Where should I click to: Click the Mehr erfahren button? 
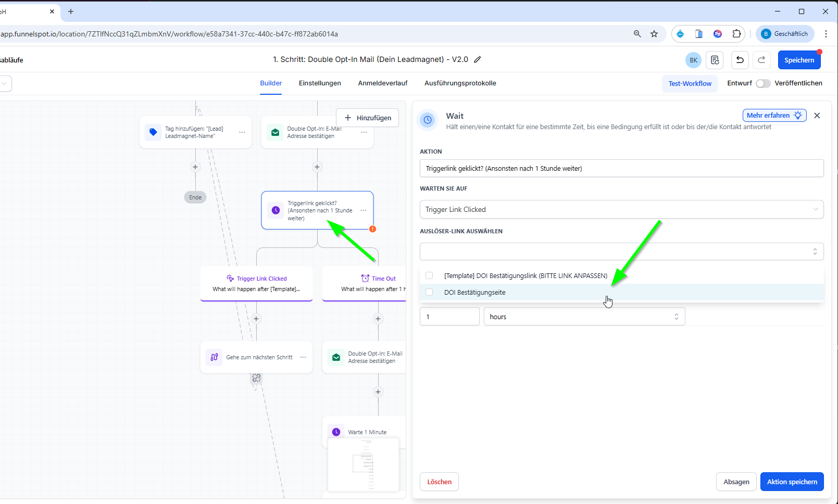[x=774, y=115]
